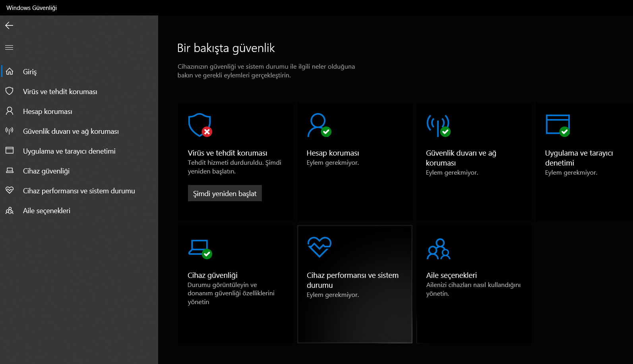Open Virüs ve tehdit koruması sidebar item
This screenshot has height=364, width=633.
tap(79, 91)
